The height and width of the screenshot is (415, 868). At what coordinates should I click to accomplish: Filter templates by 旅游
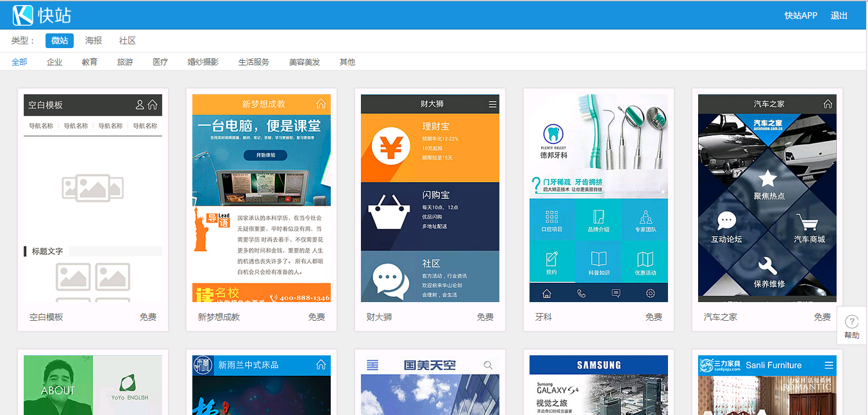point(125,62)
